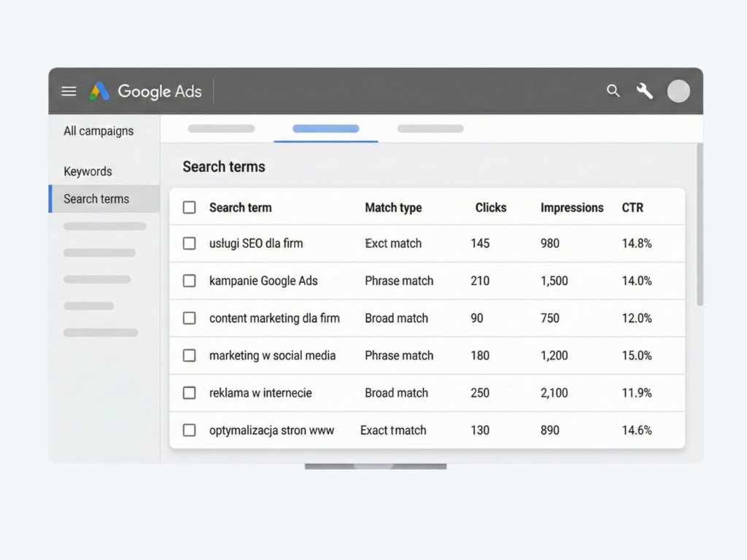This screenshot has height=560, width=747.
Task: Open the account profile avatar
Action: 678,91
